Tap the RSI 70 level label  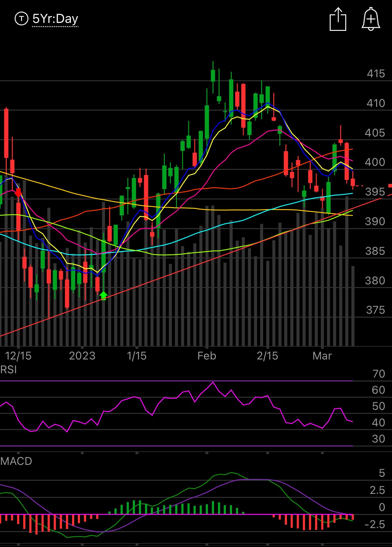(379, 374)
